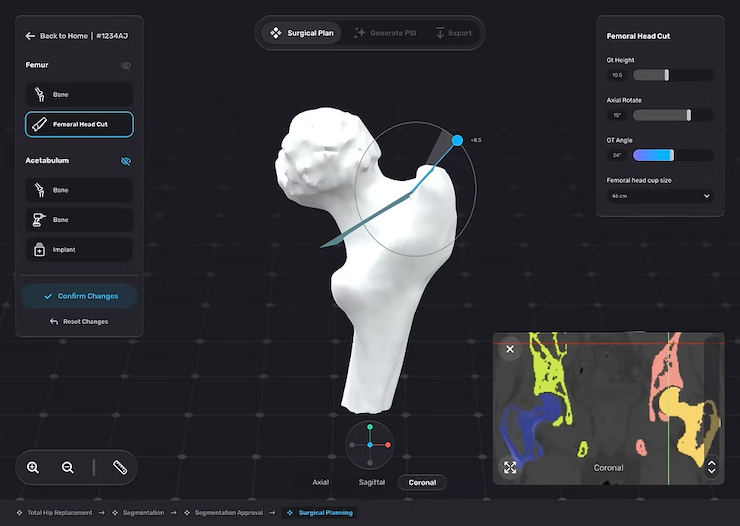
Task: Click the Implant bottle icon
Action: [x=40, y=250]
